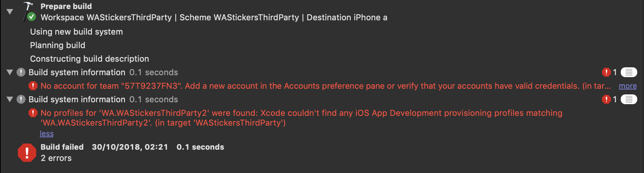
Task: Select the red error icon beside No account for team
Action: pyautogui.click(x=33, y=86)
